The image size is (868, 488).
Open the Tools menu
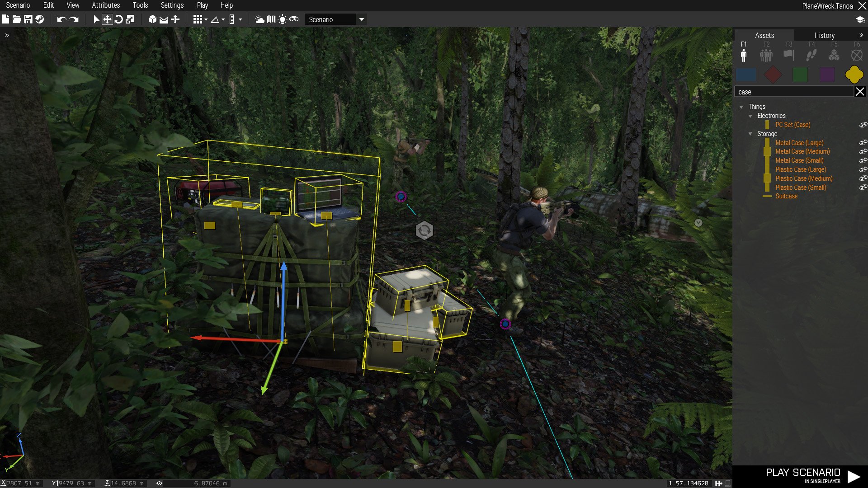click(x=140, y=5)
